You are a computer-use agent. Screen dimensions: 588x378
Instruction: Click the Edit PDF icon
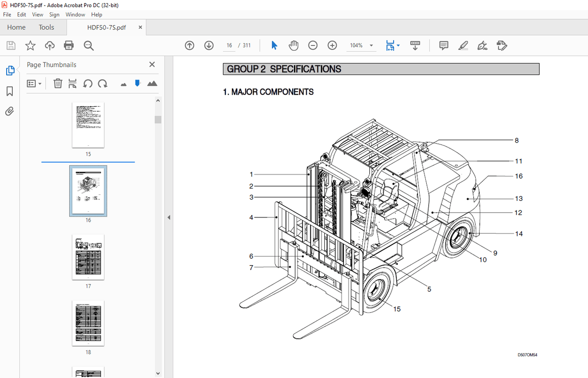501,45
